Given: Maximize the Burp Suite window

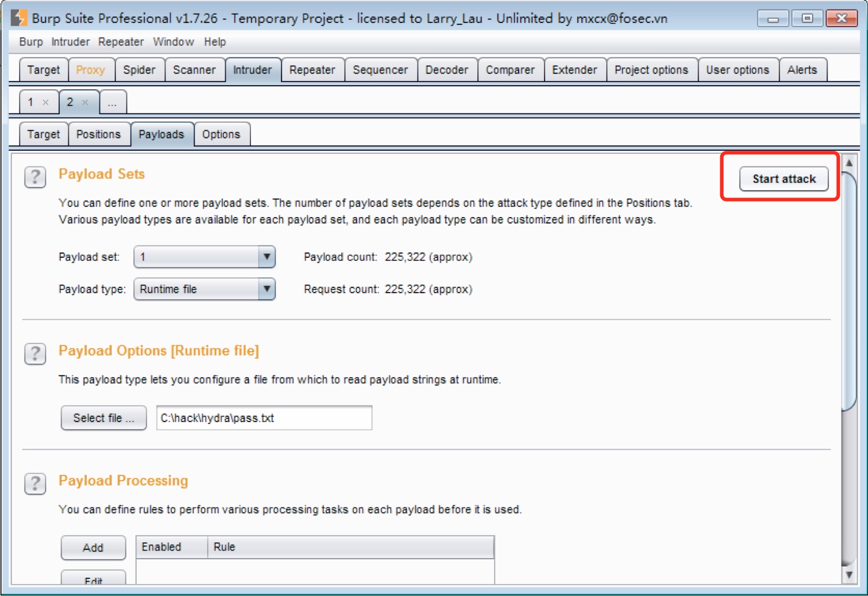Looking at the screenshot, I should (807, 18).
